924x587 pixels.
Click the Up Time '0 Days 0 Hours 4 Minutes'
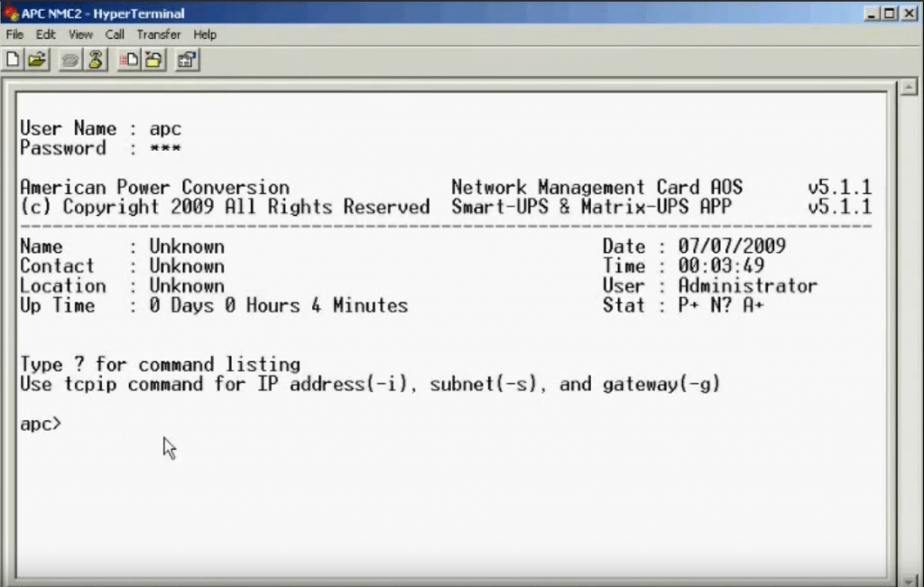[x=279, y=305]
